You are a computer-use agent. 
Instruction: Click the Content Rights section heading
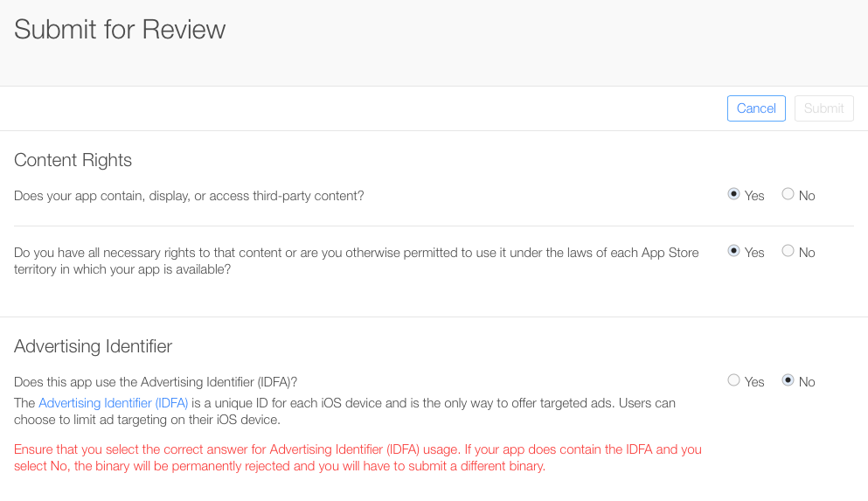(x=73, y=160)
